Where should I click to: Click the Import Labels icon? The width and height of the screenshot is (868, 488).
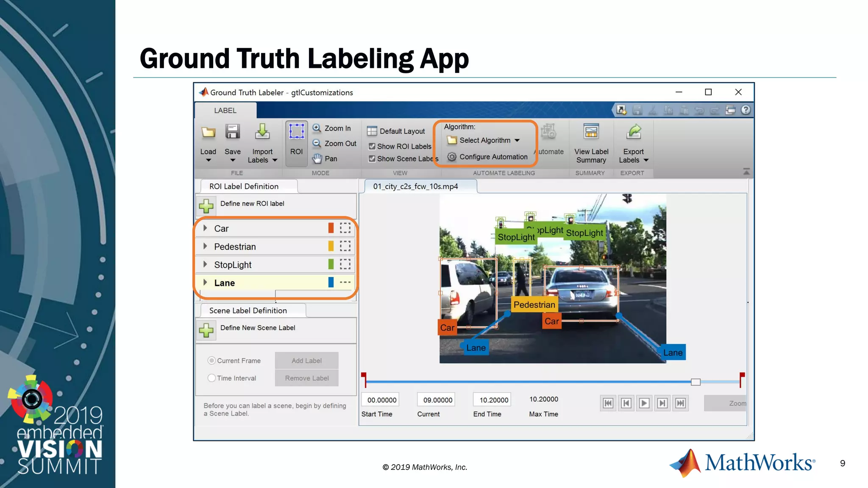(262, 132)
